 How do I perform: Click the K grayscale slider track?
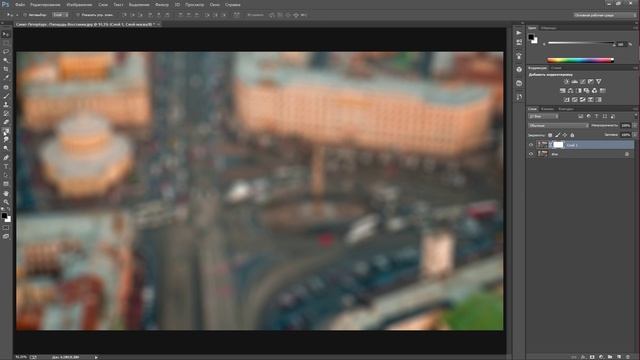(581, 43)
